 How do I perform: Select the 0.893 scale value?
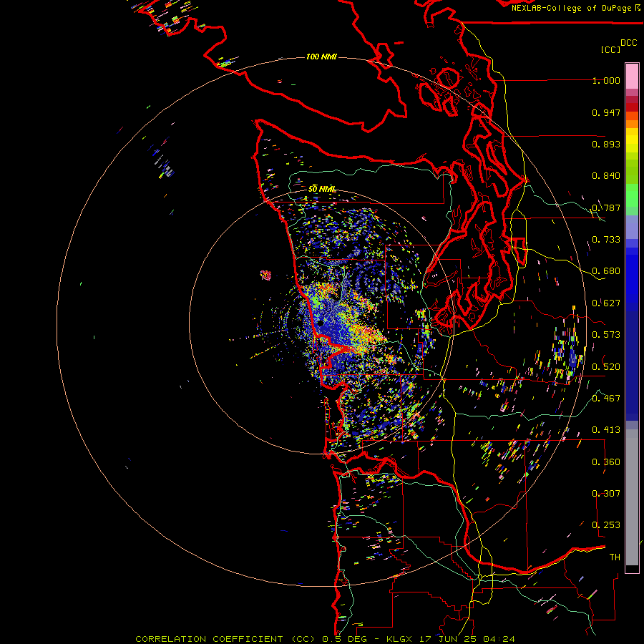(x=606, y=144)
